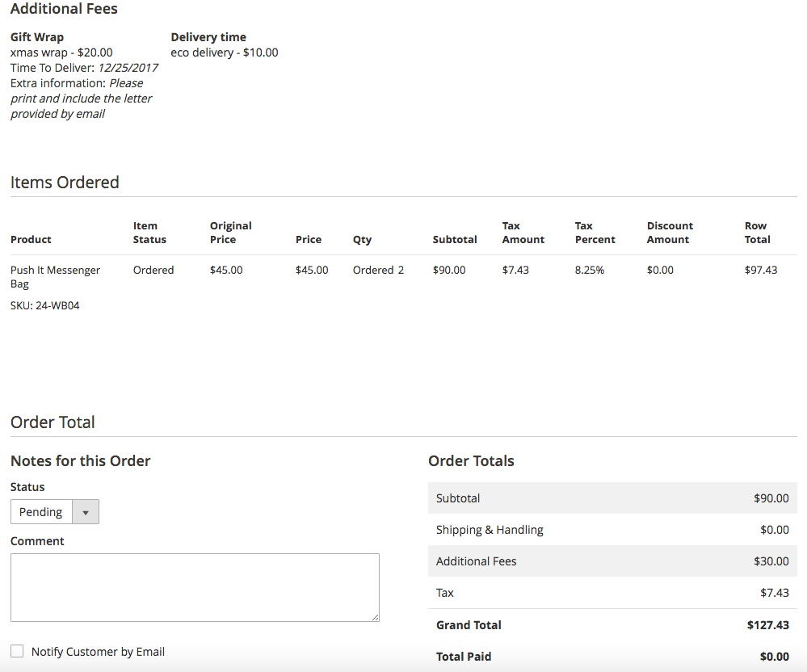The image size is (807, 672).
Task: Click the Grand Total amount $127.43
Action: point(768,625)
